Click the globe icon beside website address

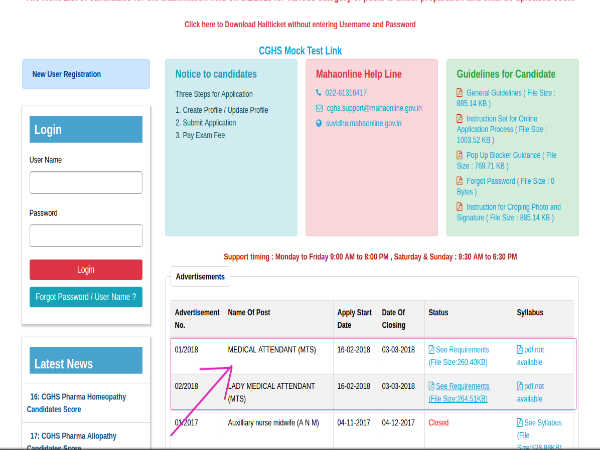click(319, 123)
